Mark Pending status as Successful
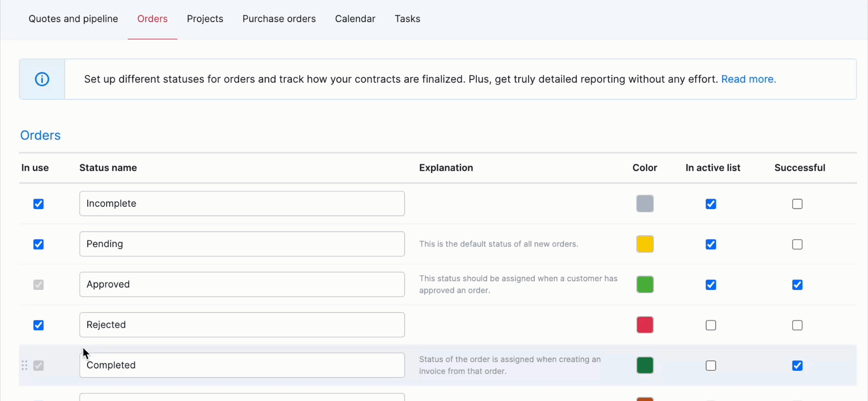Image resolution: width=868 pixels, height=401 pixels. pyautogui.click(x=797, y=244)
